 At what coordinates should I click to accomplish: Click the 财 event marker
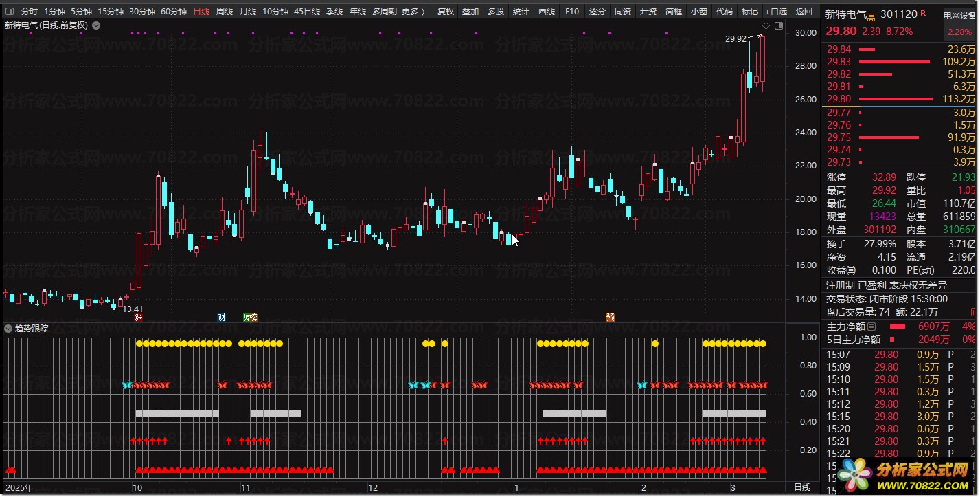[x=221, y=317]
